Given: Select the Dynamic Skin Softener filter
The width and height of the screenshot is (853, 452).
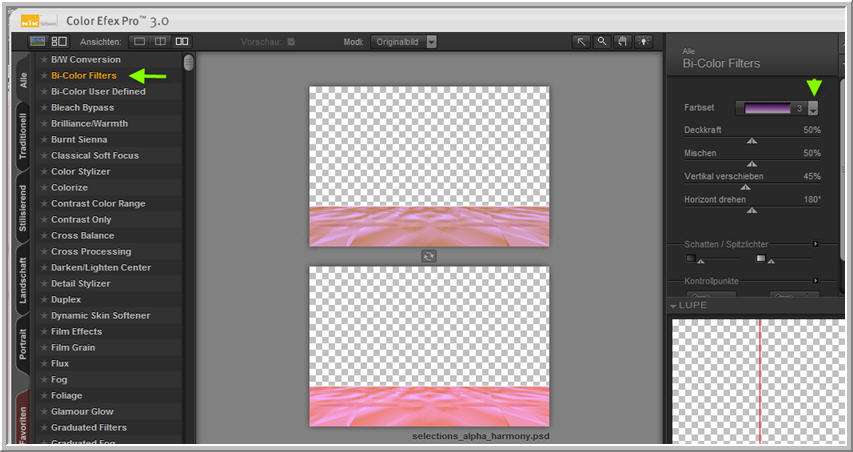Looking at the screenshot, I should coord(100,315).
